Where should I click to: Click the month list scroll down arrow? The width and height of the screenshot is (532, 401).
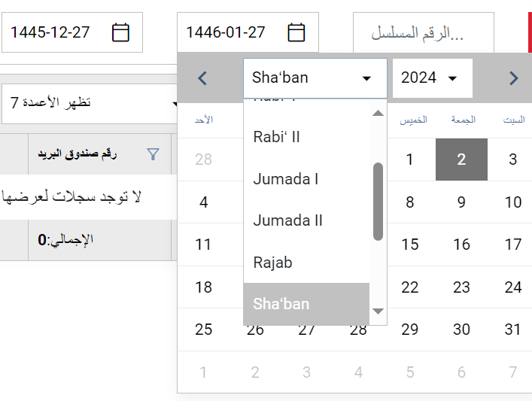coord(378,311)
